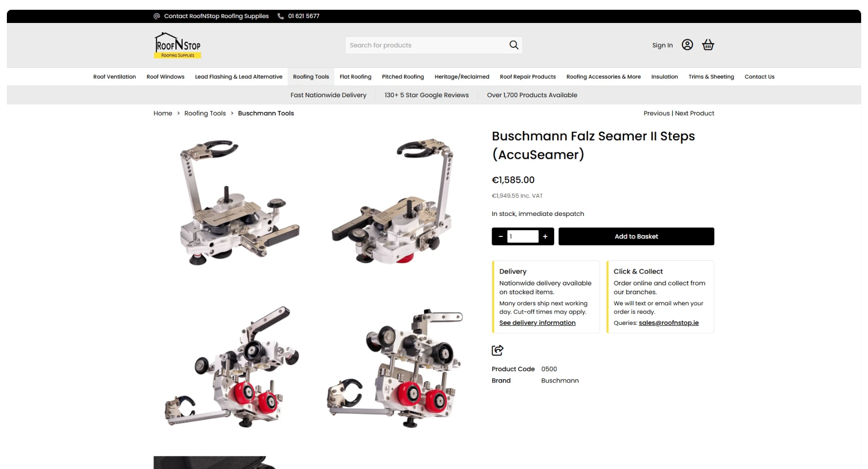
Task: Open Roof Windows menu
Action: pyautogui.click(x=165, y=77)
